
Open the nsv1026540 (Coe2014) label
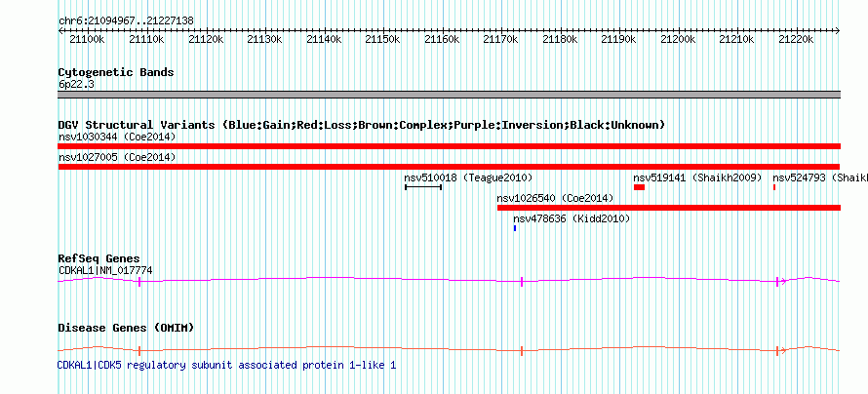[555, 198]
